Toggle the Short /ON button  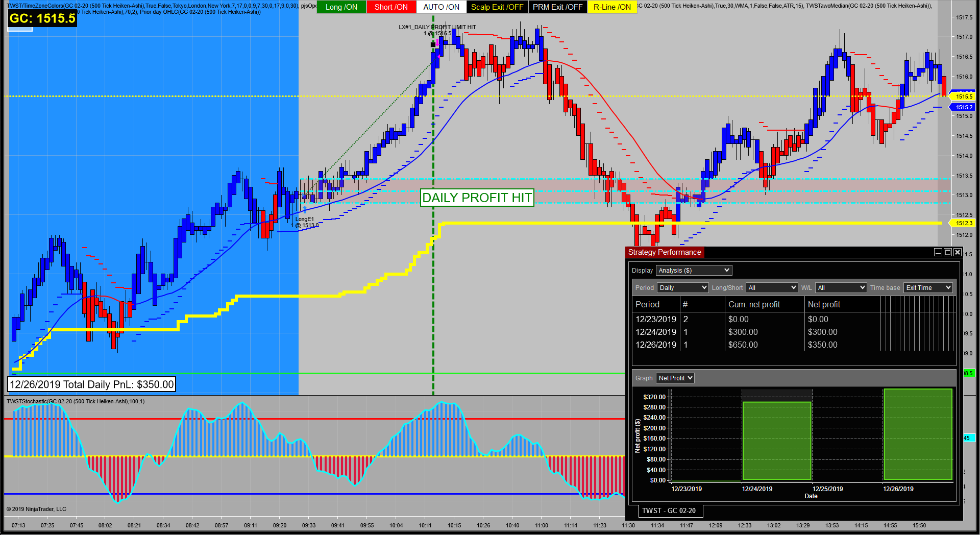point(391,7)
